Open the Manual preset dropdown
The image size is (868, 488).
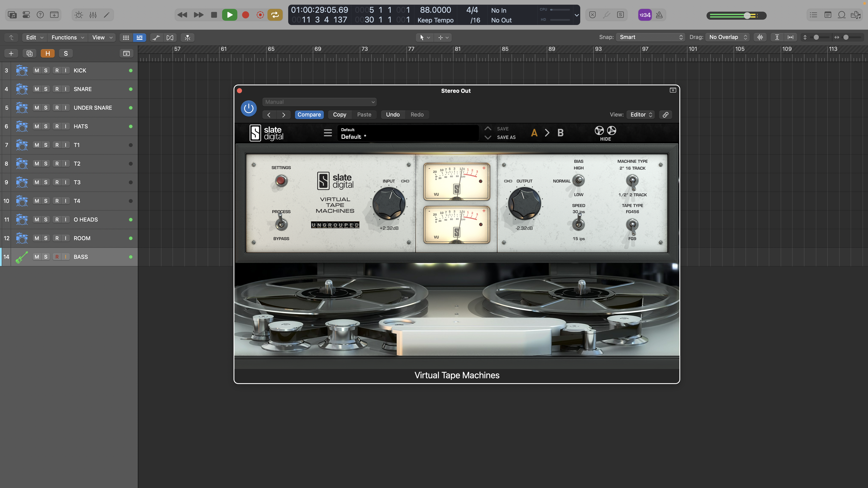pos(319,102)
